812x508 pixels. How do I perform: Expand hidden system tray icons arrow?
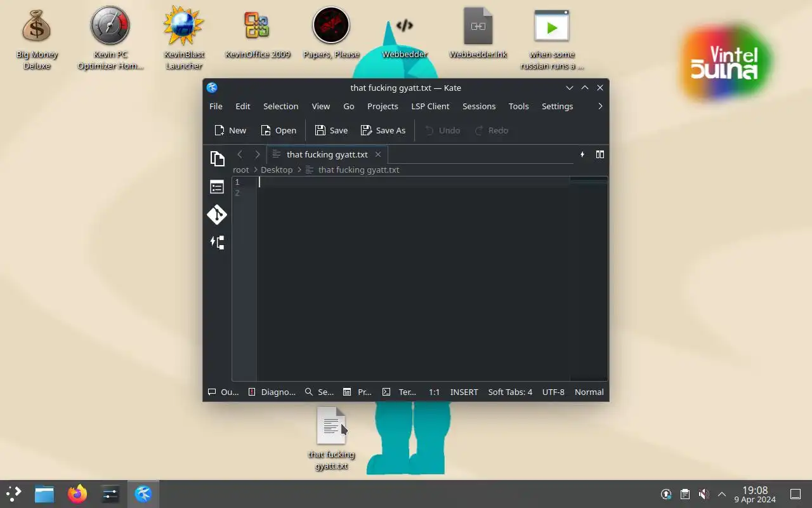(x=722, y=494)
